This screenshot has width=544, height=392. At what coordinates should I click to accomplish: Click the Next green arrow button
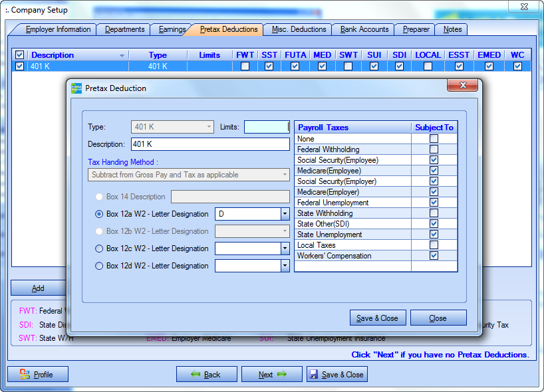(x=271, y=374)
